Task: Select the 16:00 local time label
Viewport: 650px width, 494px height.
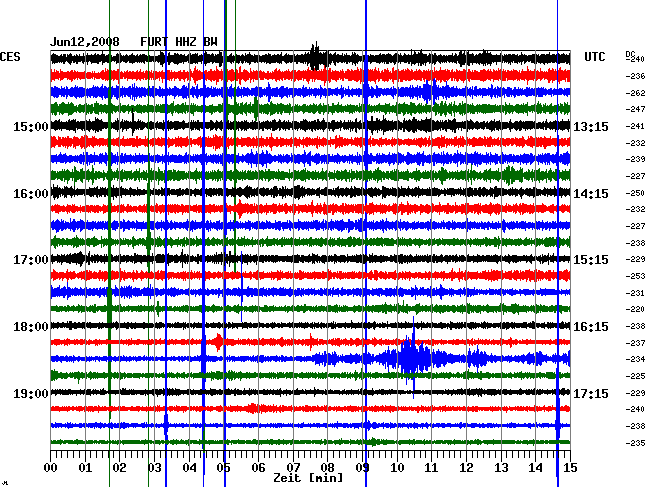Action: tap(31, 194)
